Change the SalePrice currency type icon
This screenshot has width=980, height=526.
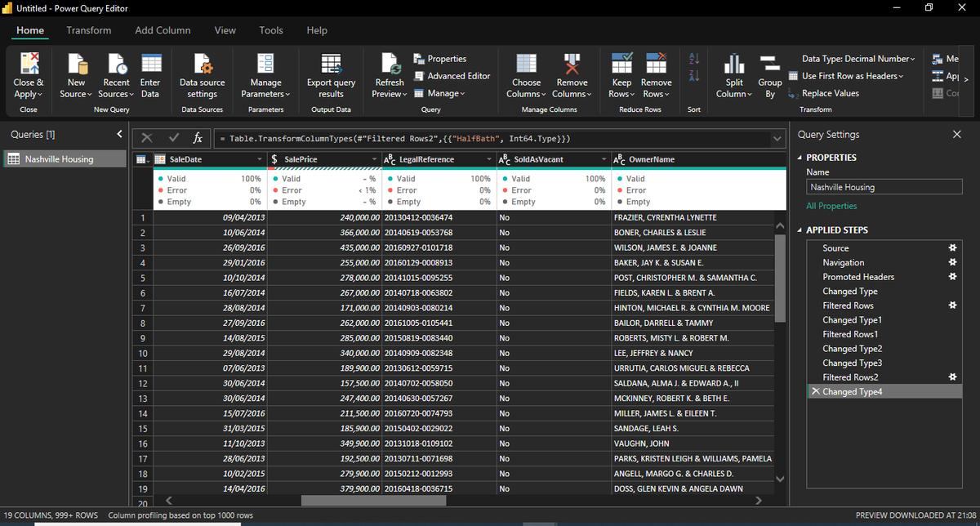click(276, 159)
